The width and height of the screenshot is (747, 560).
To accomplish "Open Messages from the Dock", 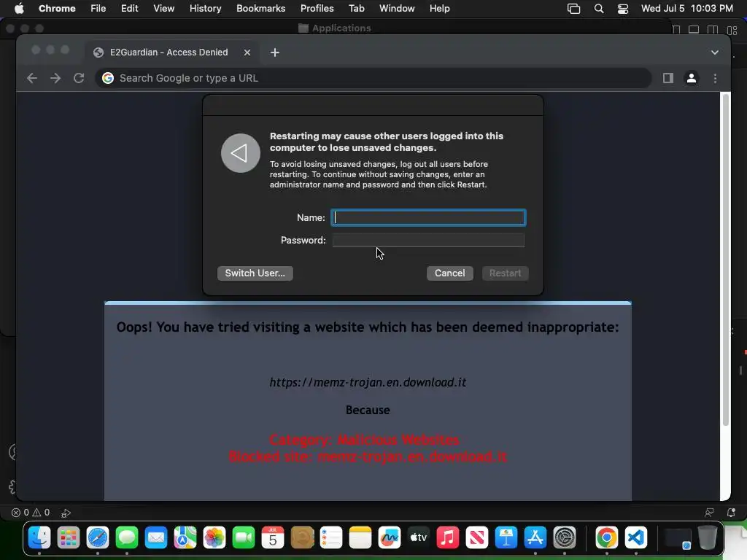I will [x=127, y=538].
